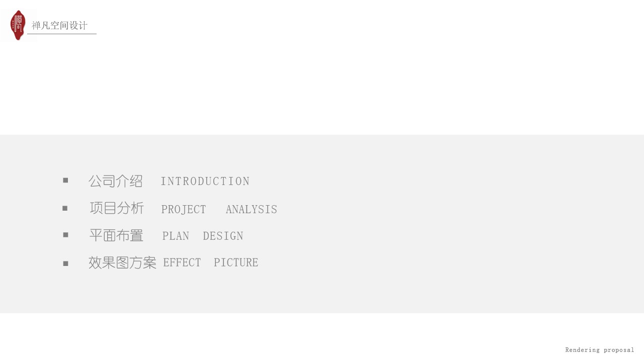Click the square bullet before 公司介绍

65,180
